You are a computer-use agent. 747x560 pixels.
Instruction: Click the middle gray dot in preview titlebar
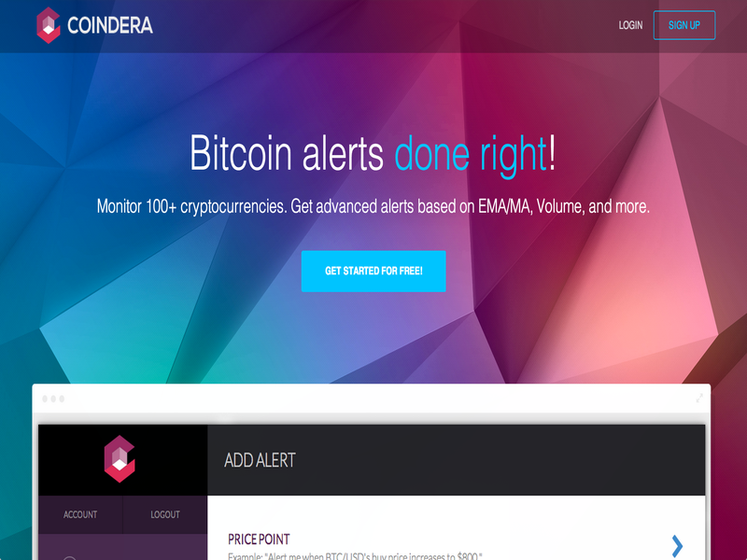(53, 399)
